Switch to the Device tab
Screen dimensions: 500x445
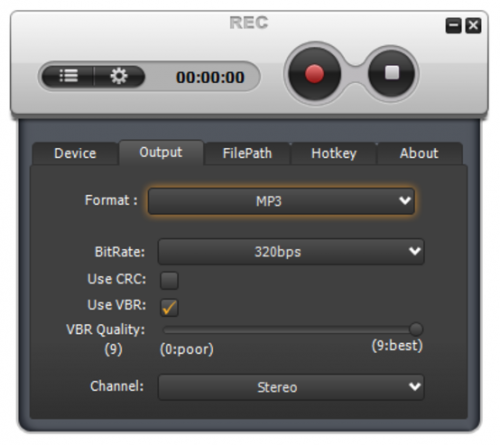pos(75,153)
